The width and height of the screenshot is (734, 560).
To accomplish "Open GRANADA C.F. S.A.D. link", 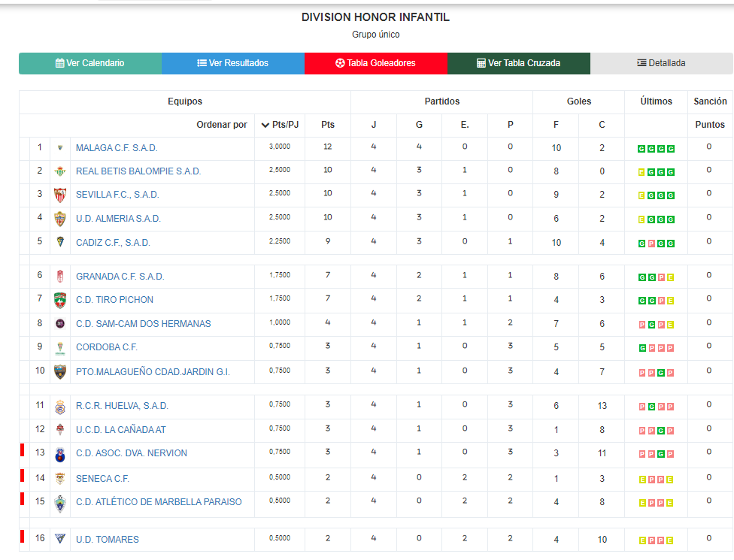I will tap(120, 277).
